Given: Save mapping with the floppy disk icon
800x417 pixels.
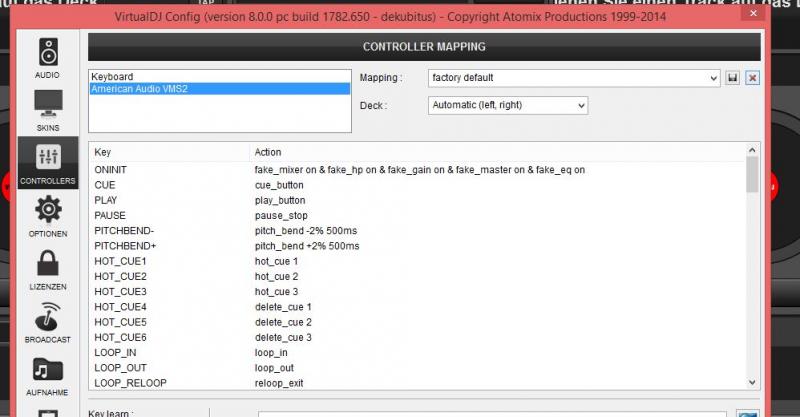Looking at the screenshot, I should click(x=733, y=78).
